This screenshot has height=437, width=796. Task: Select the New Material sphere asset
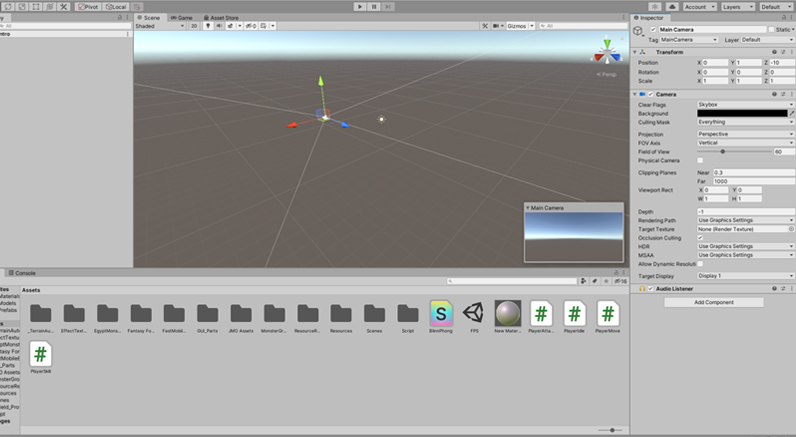point(507,313)
